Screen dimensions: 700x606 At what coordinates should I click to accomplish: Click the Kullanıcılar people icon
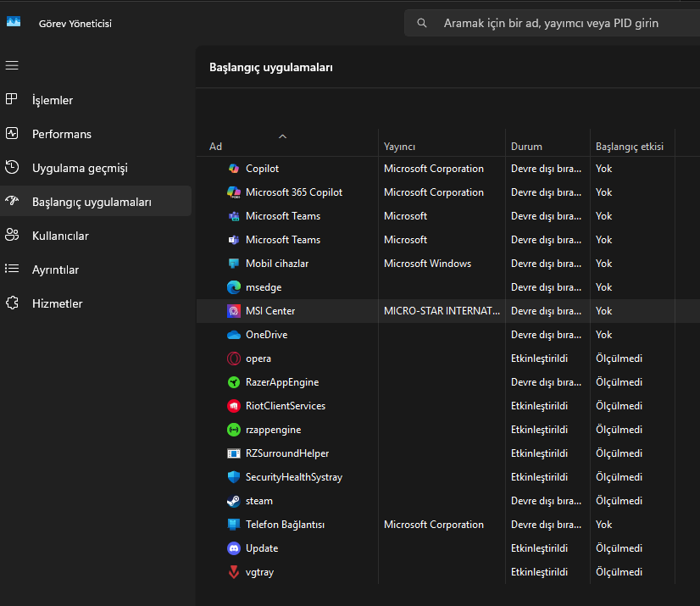pos(12,235)
